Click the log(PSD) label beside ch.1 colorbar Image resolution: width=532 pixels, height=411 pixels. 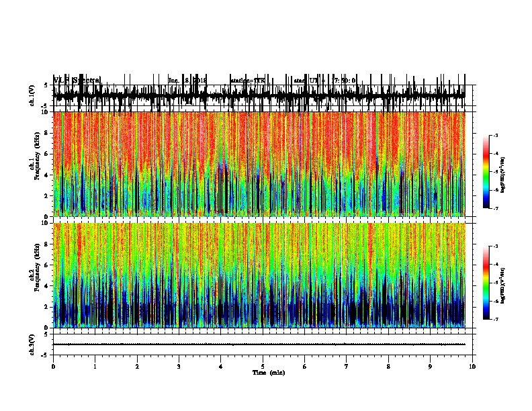coord(503,175)
